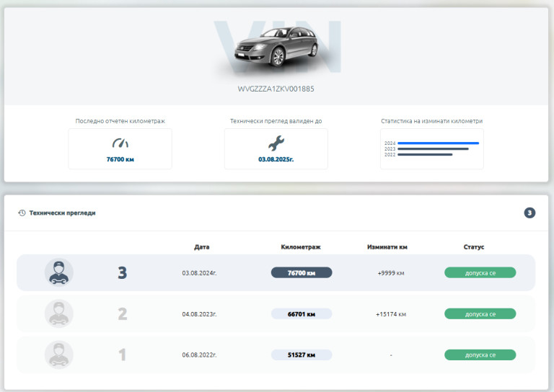This screenshot has width=554, height=392.
Task: Click the 66701 км mileage pill
Action: click(x=302, y=313)
